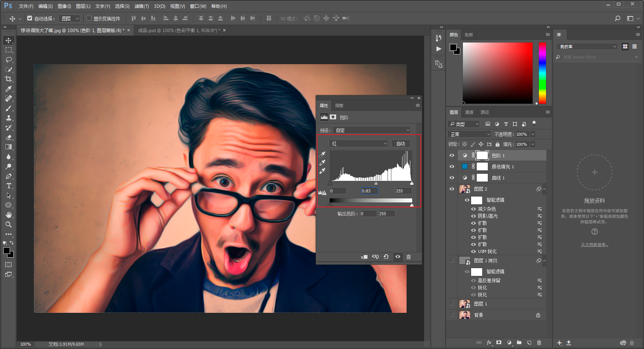Hide the 颜色填充 1 layer
Viewport: 644px width, 349px height.
[452, 167]
